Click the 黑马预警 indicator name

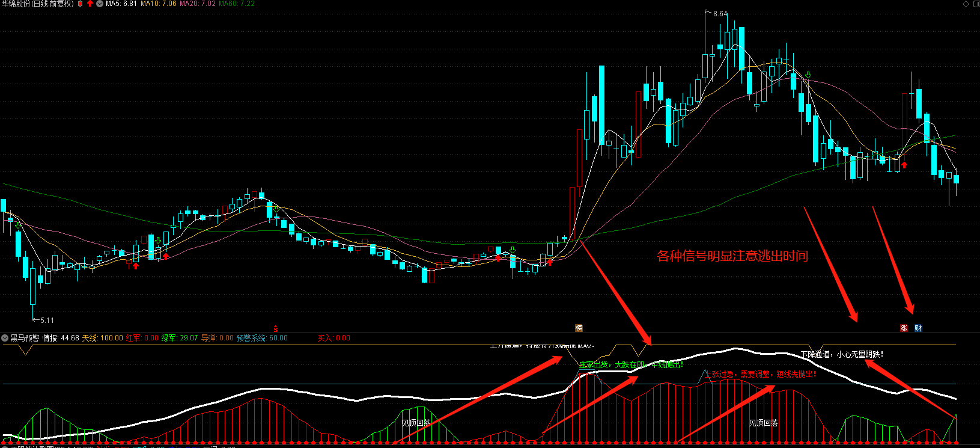point(25,338)
